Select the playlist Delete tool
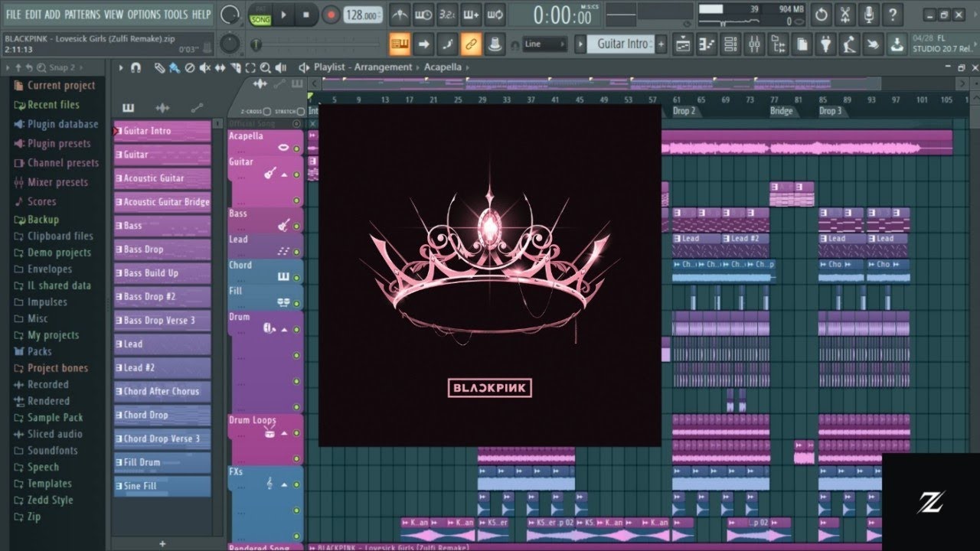Image resolution: width=980 pixels, height=551 pixels. click(x=190, y=67)
